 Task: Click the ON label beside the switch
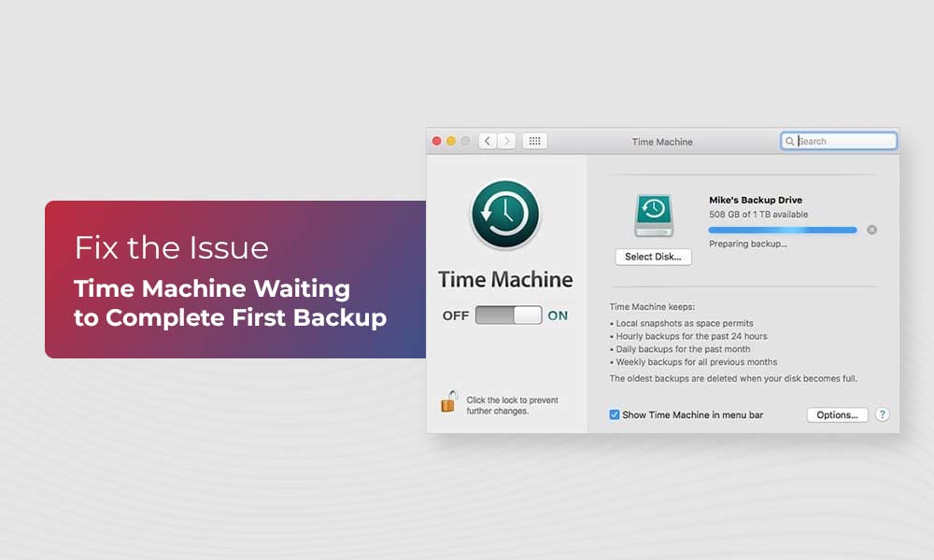[x=558, y=315]
